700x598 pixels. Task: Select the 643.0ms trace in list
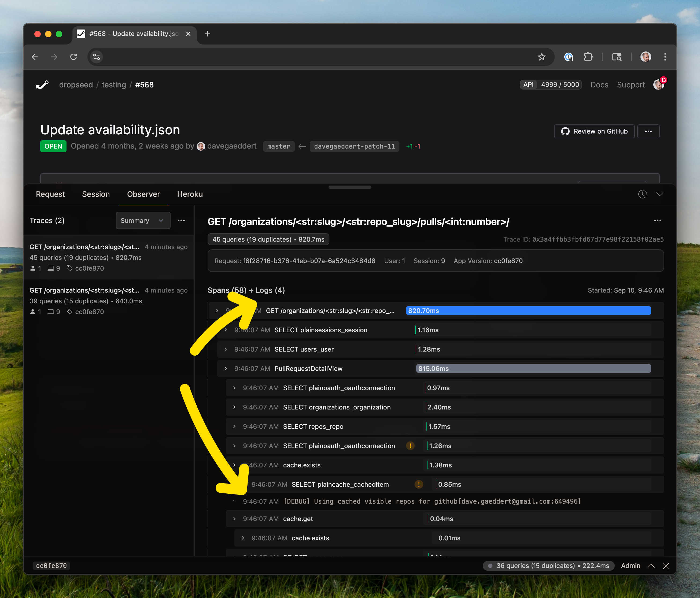coord(108,301)
